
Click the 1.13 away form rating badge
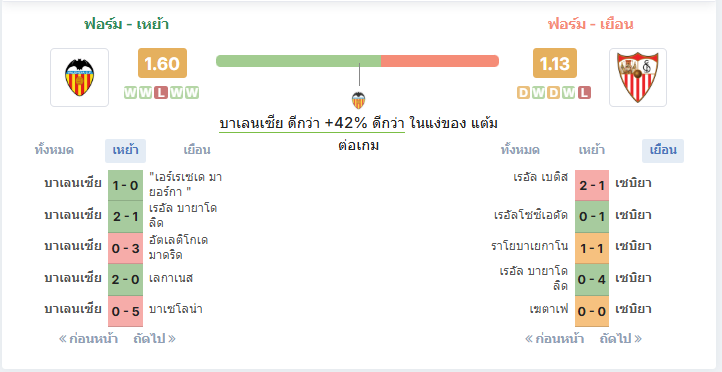click(x=554, y=63)
